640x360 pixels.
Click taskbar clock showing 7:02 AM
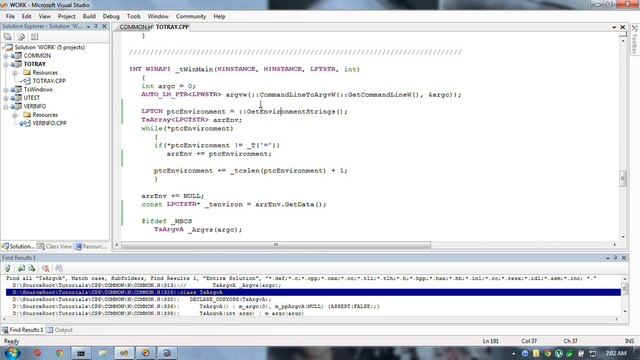[x=616, y=353]
